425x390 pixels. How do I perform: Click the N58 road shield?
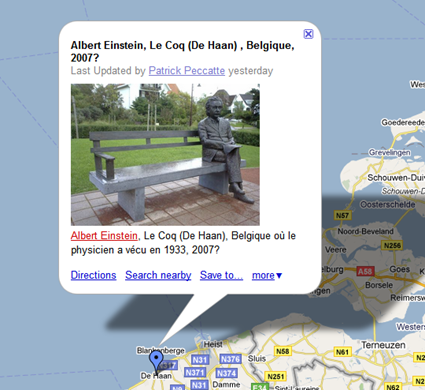tap(283, 351)
